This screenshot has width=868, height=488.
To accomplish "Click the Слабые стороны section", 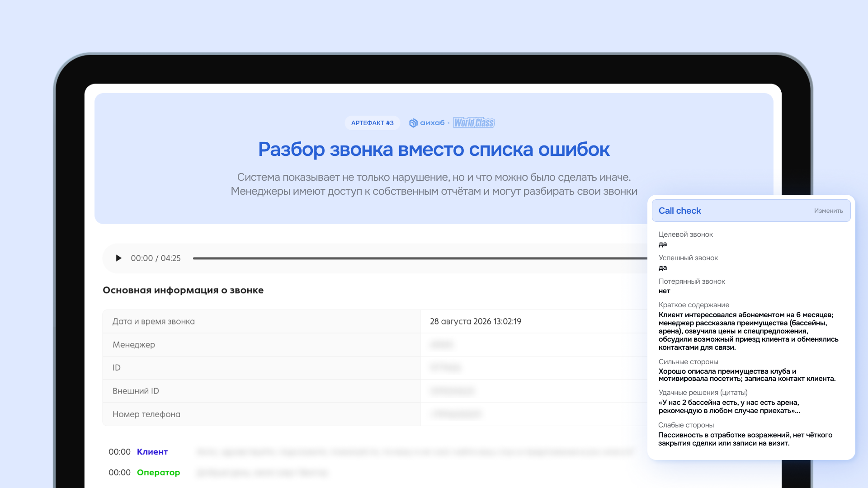I will (745, 434).
